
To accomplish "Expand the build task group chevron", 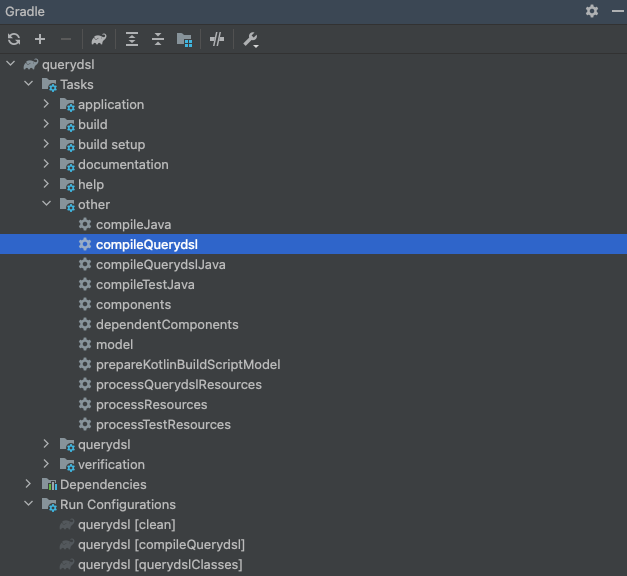I will click(x=46, y=124).
